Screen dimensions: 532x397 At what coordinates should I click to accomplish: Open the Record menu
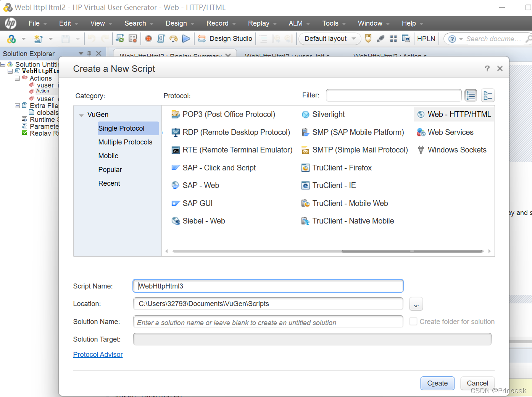[x=221, y=23]
